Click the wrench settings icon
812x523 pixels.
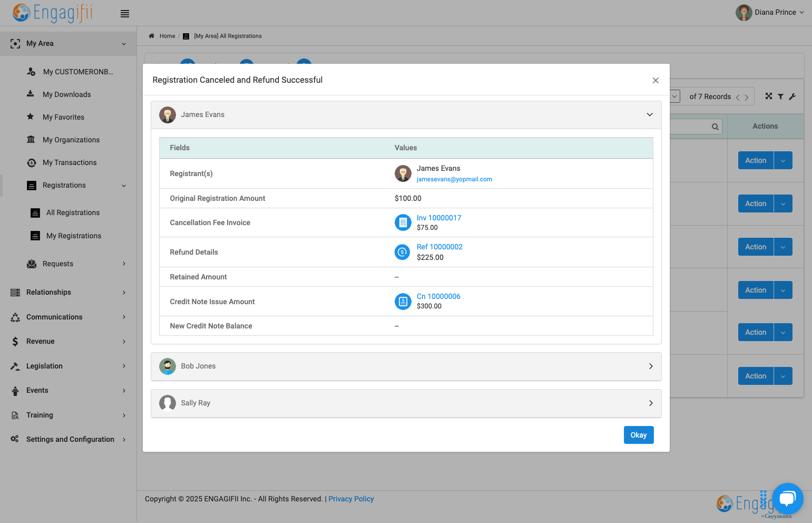tap(792, 96)
